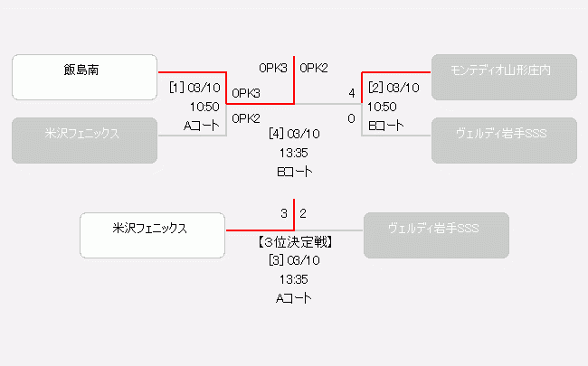
Task: Click match [2] 03/10 label
Action: [x=394, y=88]
